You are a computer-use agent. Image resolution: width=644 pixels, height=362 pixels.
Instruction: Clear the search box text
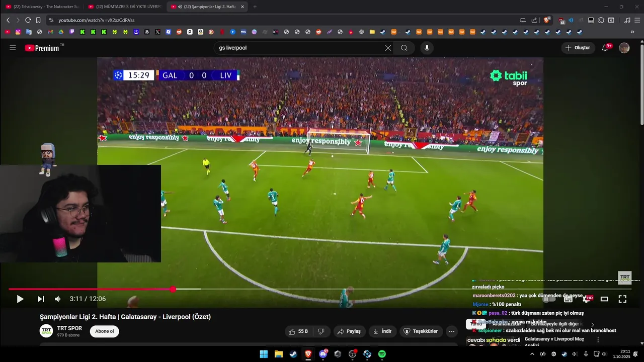point(388,48)
